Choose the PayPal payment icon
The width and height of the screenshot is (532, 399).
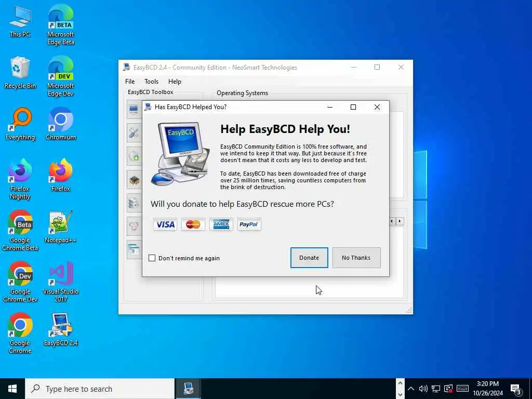(249, 224)
